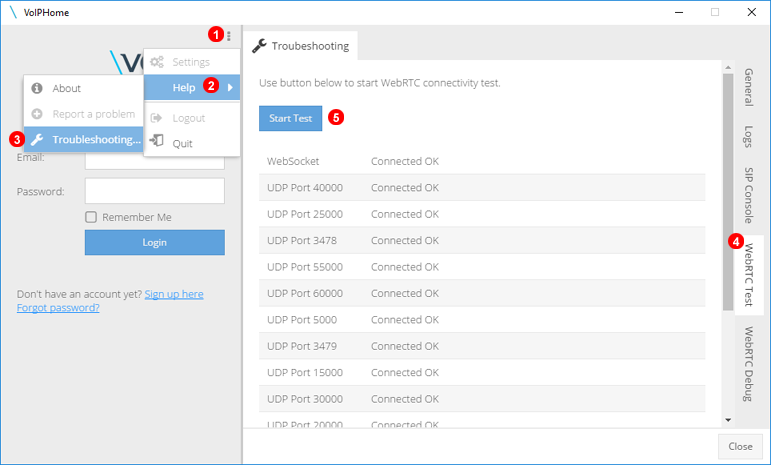Choose Quit from the menu
The width and height of the screenshot is (771, 465).
pos(192,144)
